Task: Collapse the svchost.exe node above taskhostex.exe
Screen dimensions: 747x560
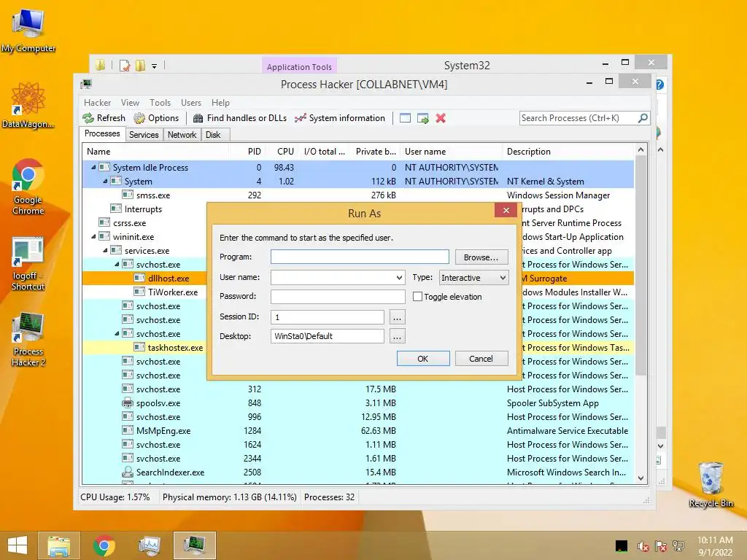Action: pos(117,333)
